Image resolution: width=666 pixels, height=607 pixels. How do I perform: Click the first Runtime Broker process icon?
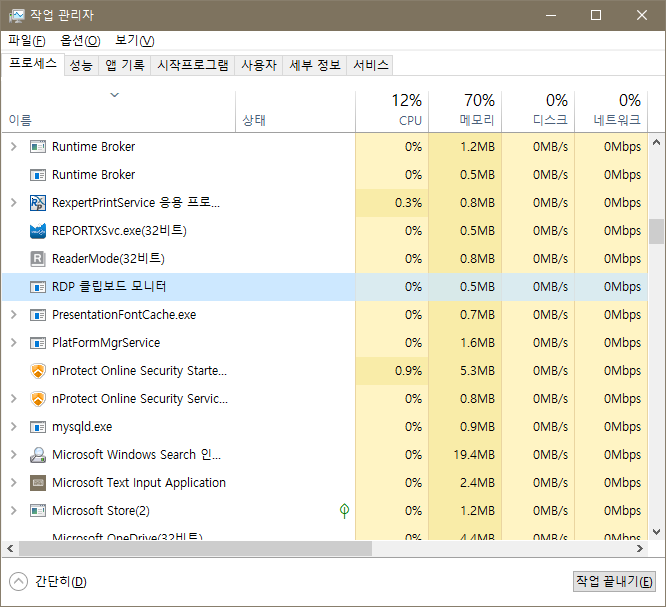pos(38,147)
